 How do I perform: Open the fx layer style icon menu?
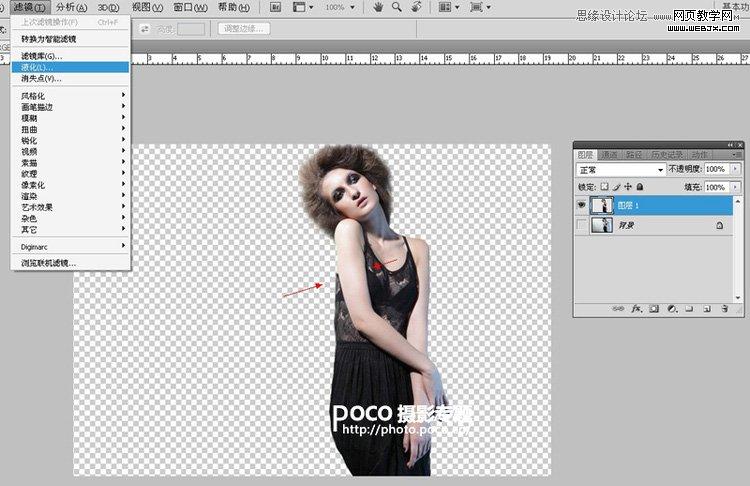(636, 309)
